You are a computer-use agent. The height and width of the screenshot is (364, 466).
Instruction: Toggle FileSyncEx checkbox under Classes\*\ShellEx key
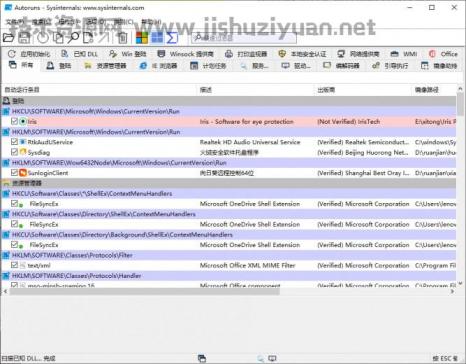(14, 203)
